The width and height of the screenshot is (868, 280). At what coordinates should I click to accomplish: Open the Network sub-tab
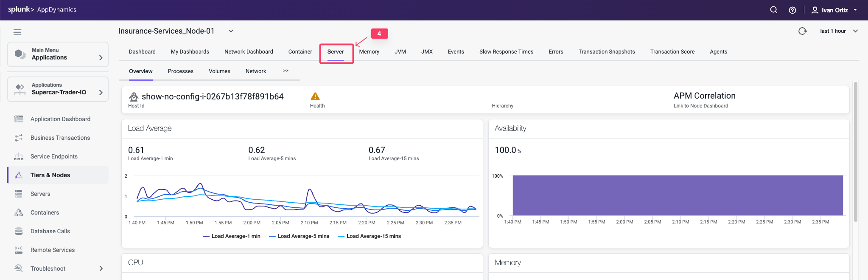click(256, 71)
